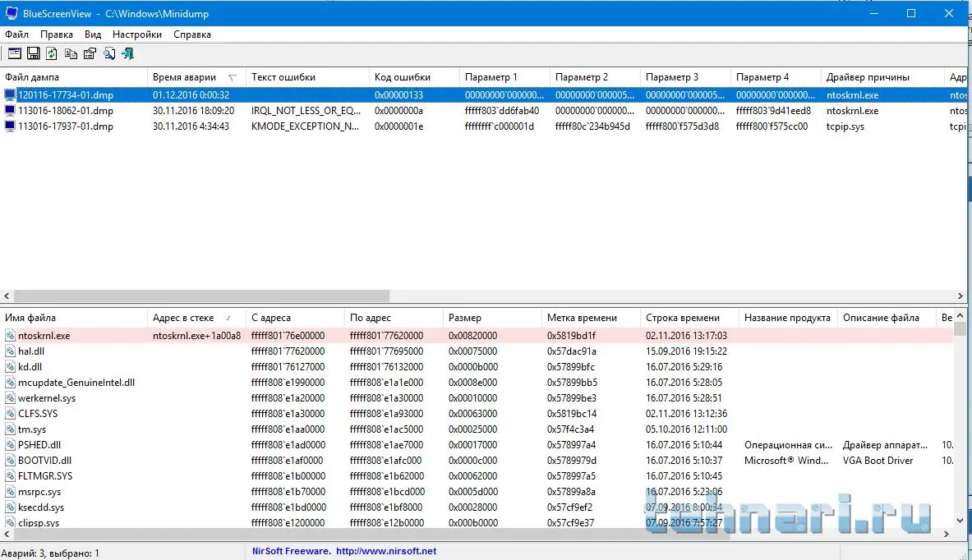Screen dimensions: 972x560
Task: Refresh the dump list using the toolbar icon
Action: click(52, 53)
